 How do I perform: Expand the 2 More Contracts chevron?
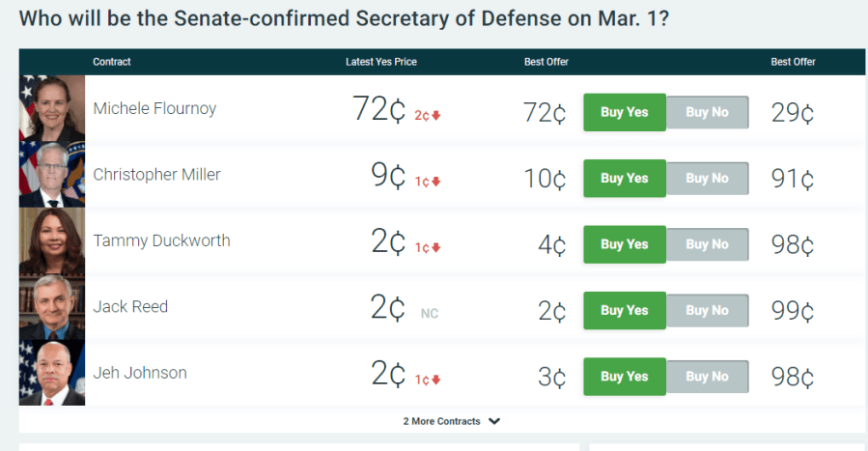(494, 421)
